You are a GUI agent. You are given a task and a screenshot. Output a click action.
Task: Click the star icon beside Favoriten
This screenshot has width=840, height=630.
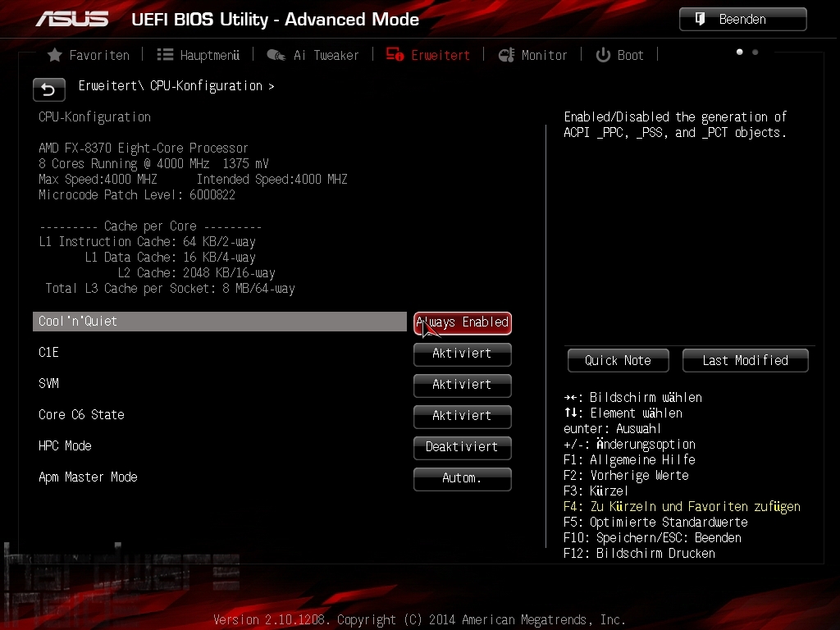click(55, 55)
